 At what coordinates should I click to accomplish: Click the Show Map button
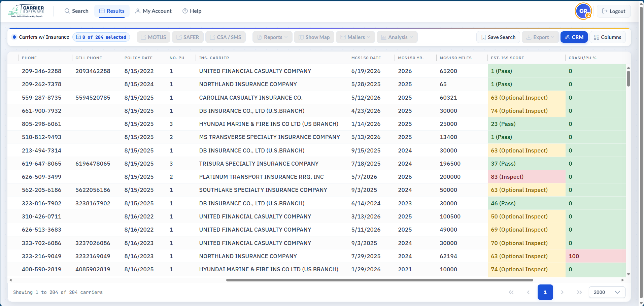[314, 37]
